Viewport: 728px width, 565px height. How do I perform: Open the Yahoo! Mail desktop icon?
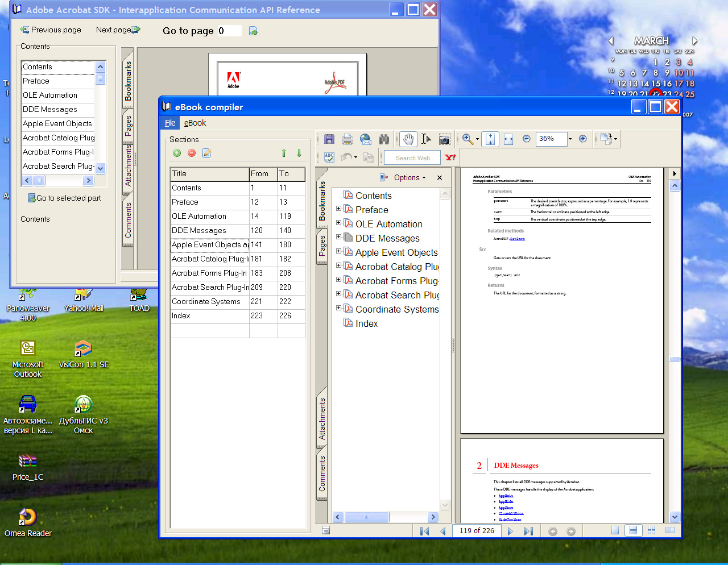(x=84, y=300)
